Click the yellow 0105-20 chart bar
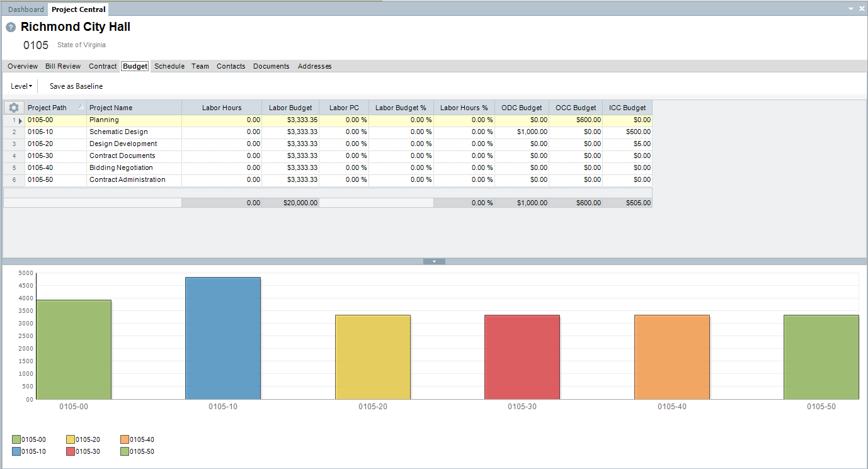The image size is (868, 469). [373, 357]
